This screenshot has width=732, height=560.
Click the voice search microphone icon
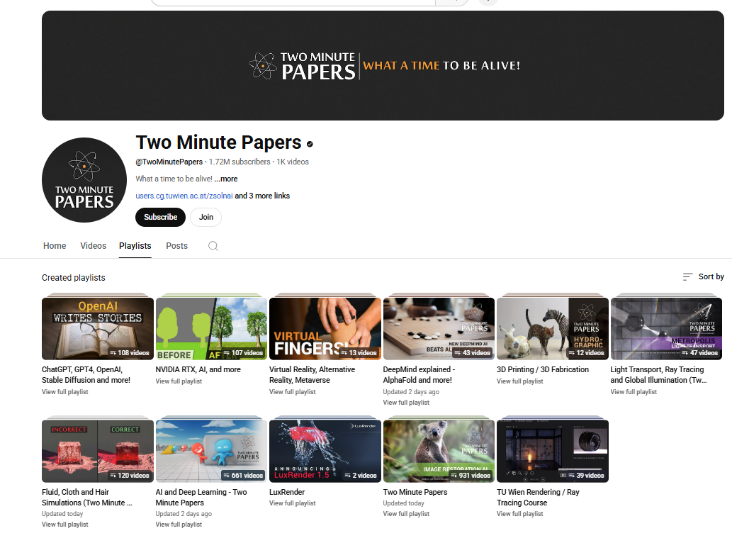(488, 2)
